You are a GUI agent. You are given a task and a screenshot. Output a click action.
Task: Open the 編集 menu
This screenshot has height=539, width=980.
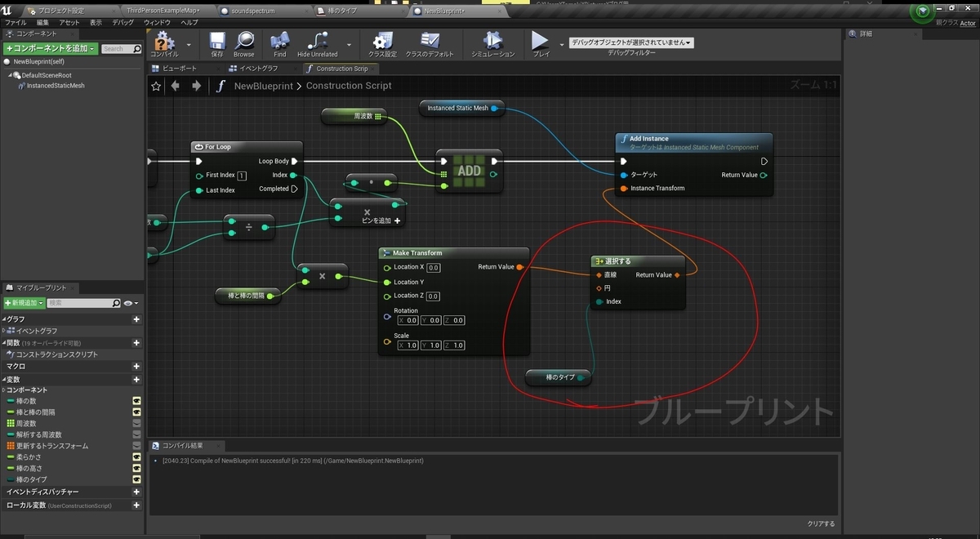tap(42, 23)
